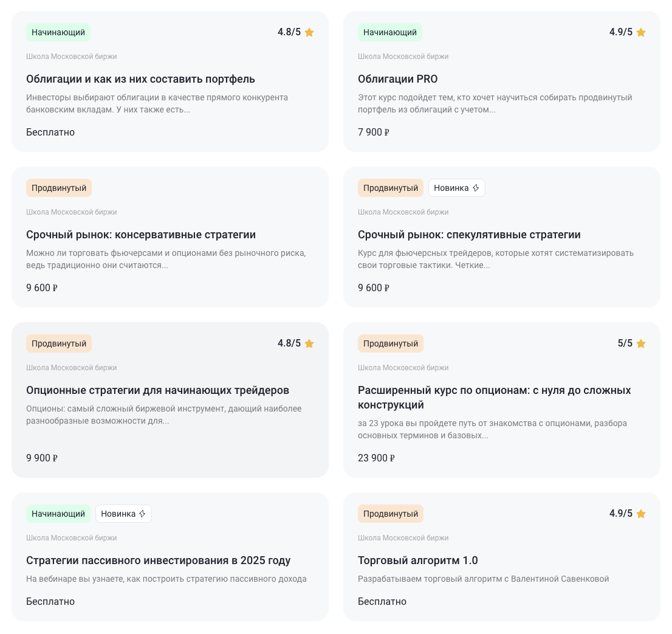
Task: Click the 23 900 ₽ price
Action: (376, 458)
